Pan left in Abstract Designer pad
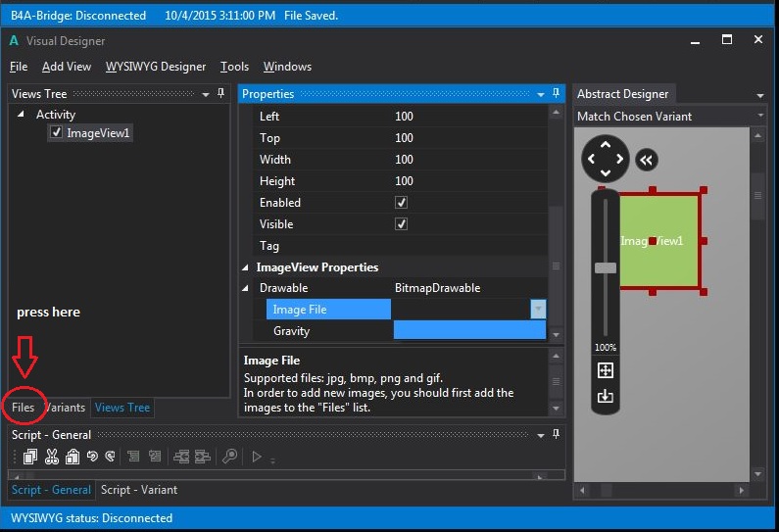779x532 pixels. pos(591,159)
